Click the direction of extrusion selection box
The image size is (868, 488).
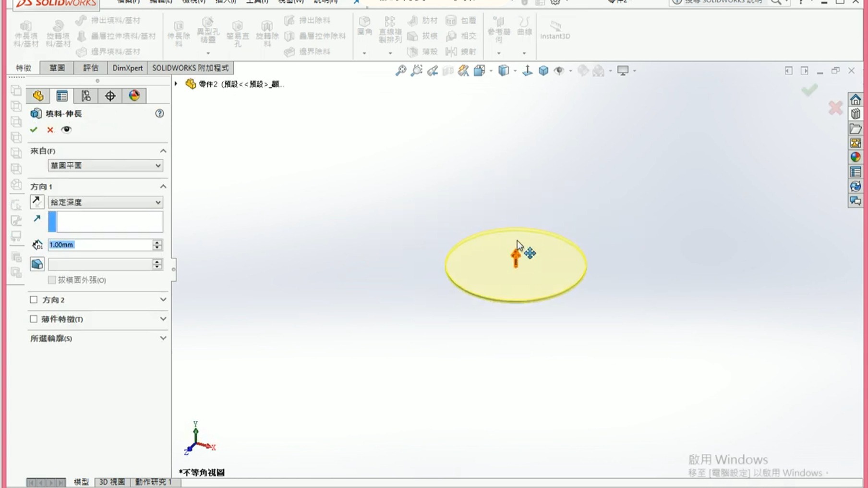105,222
